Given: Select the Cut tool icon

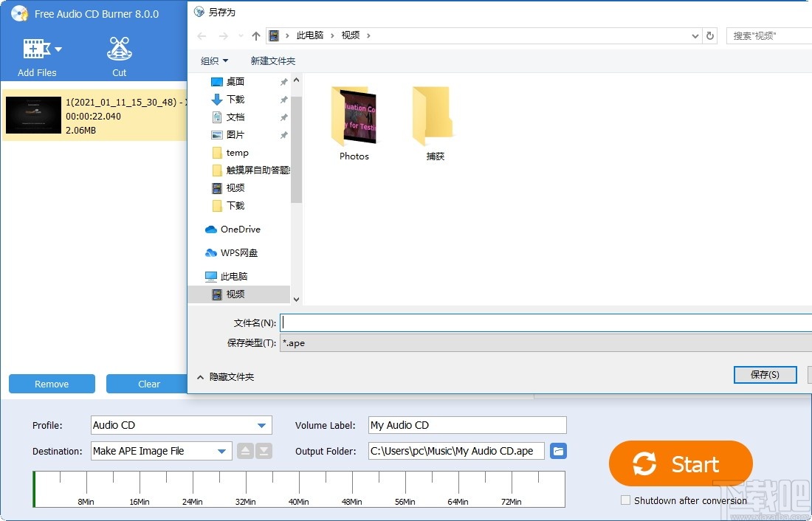Looking at the screenshot, I should click(x=119, y=49).
